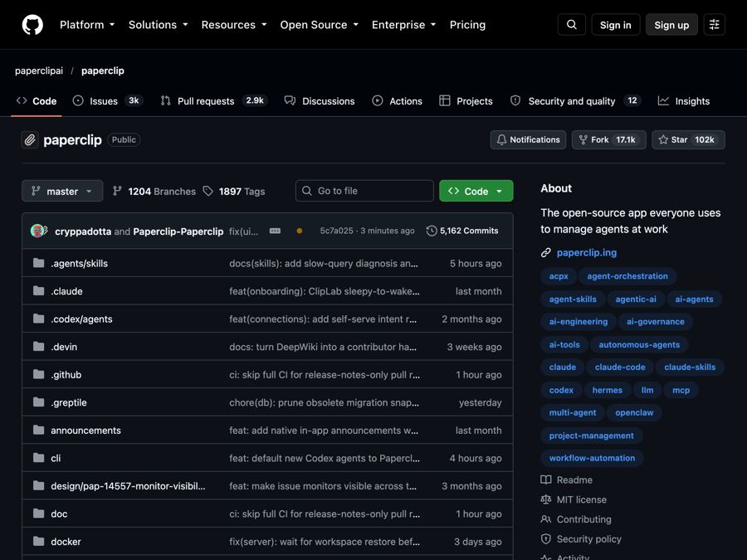Click the commit history clock icon
Viewport: 747px width, 560px height.
coord(432,231)
